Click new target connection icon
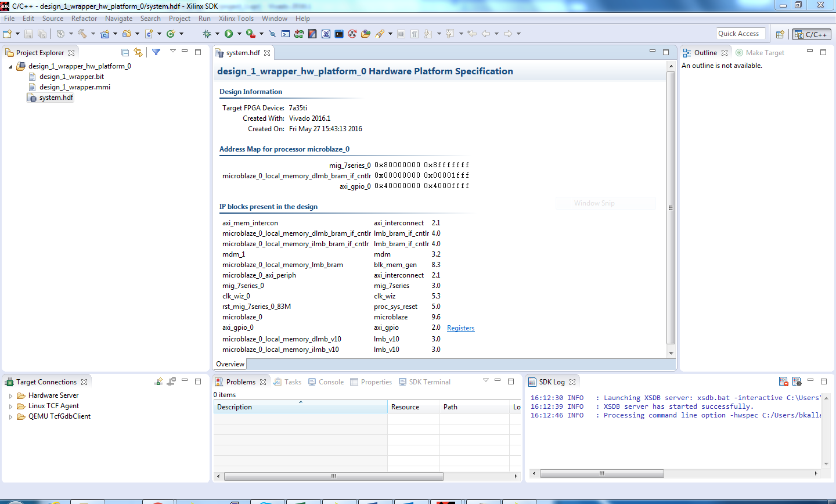Screen dimensions: 836x504 [x=158, y=381]
